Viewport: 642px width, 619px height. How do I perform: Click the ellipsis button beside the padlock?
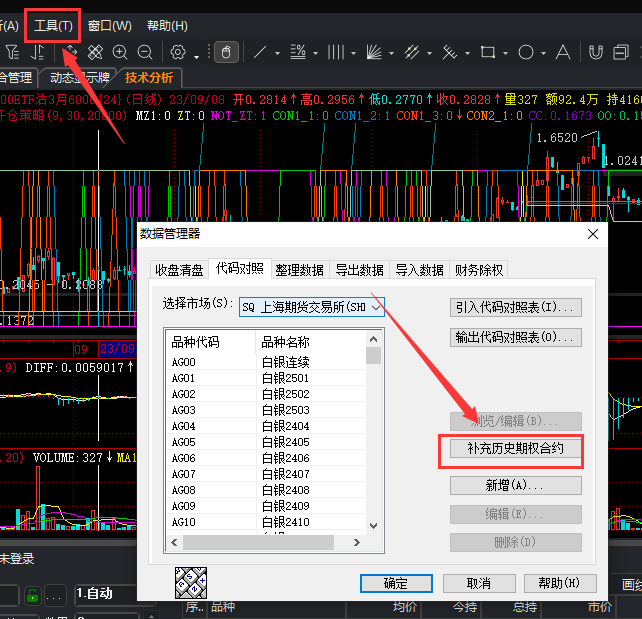pyautogui.click(x=54, y=596)
